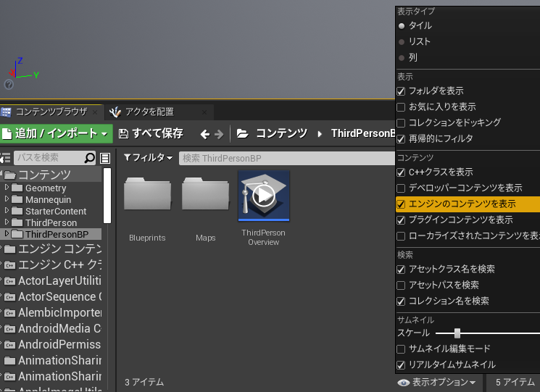This screenshot has height=392, width=540.
Task: Click the breadcrumb arrow after コンテンツ
Action: tap(319, 134)
